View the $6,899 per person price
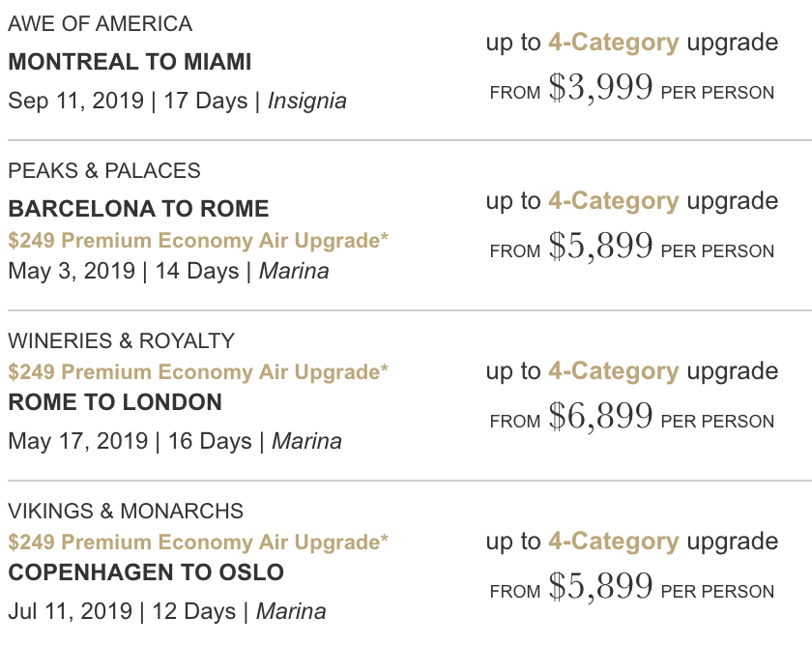The width and height of the screenshot is (812, 646). (x=632, y=417)
